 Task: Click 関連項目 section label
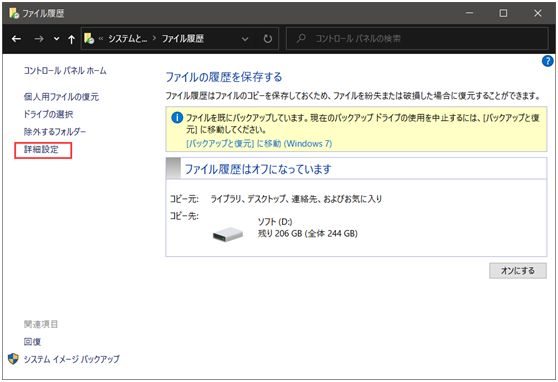(41, 324)
